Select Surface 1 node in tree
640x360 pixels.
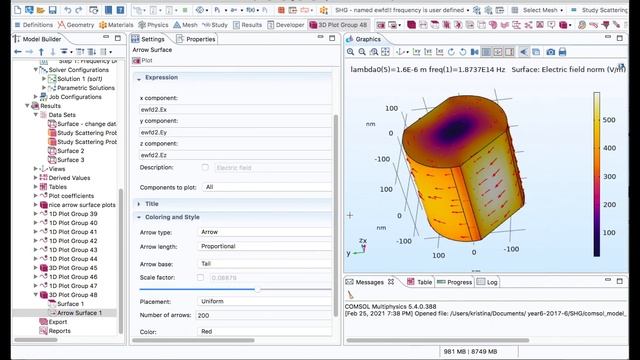click(x=66, y=304)
